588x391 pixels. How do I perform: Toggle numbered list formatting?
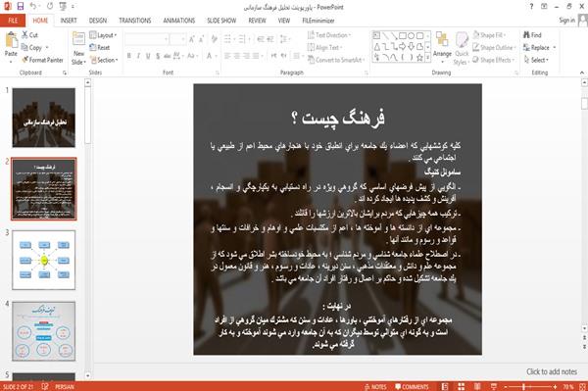[x=242, y=38]
